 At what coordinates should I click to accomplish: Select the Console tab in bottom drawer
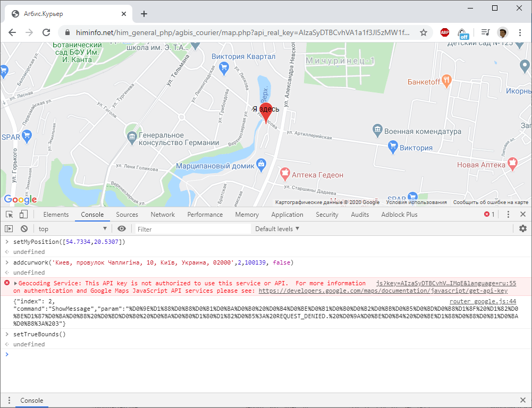pos(31,400)
